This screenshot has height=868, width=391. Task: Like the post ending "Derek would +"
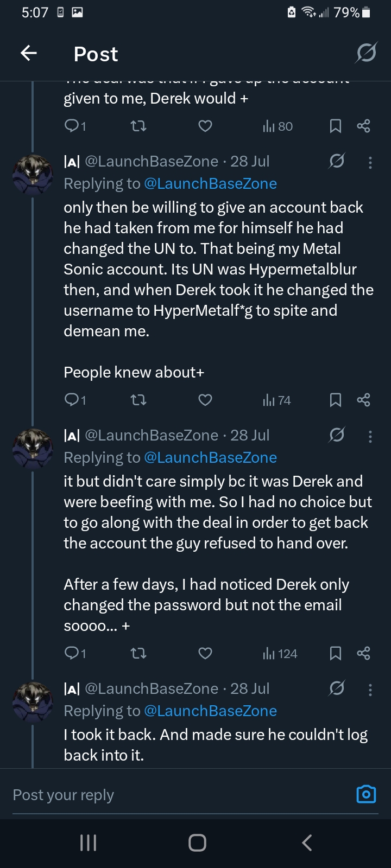(x=205, y=126)
